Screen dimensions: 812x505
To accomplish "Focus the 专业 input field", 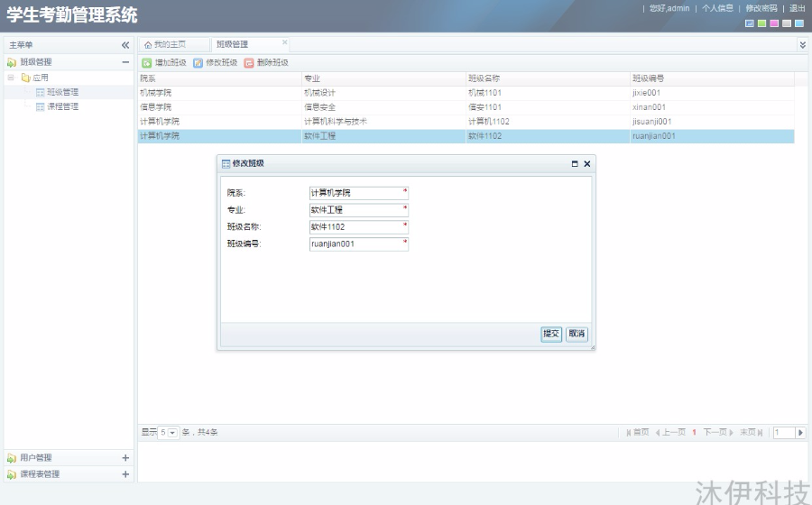I will pos(359,210).
